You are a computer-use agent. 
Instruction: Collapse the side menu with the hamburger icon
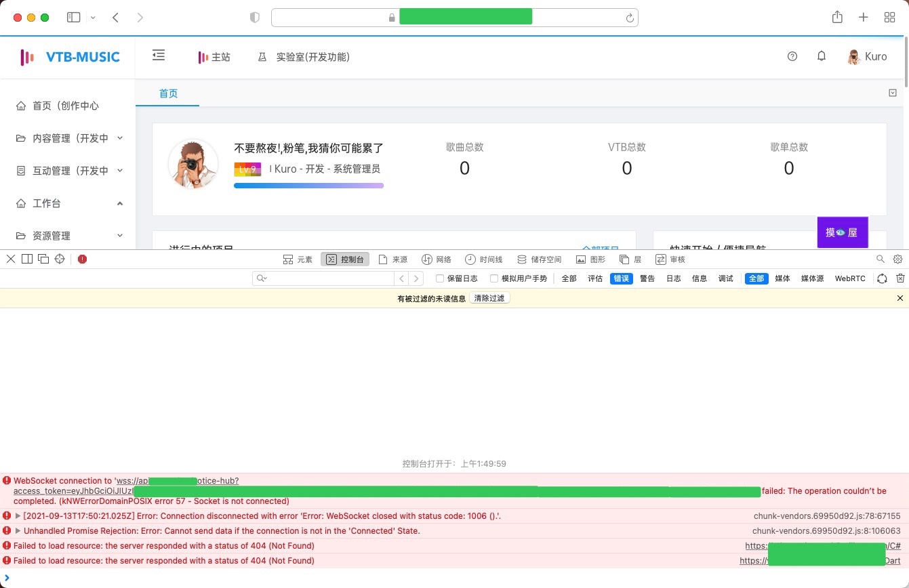(x=159, y=56)
